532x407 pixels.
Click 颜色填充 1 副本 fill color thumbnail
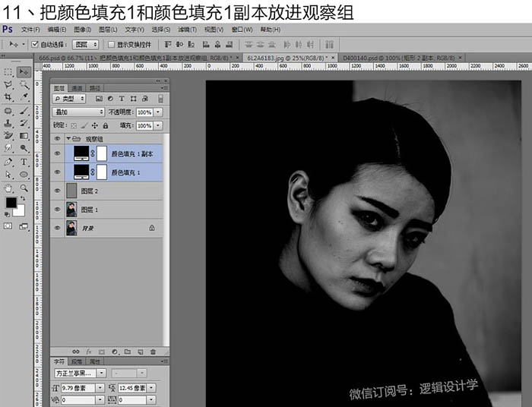(x=81, y=153)
